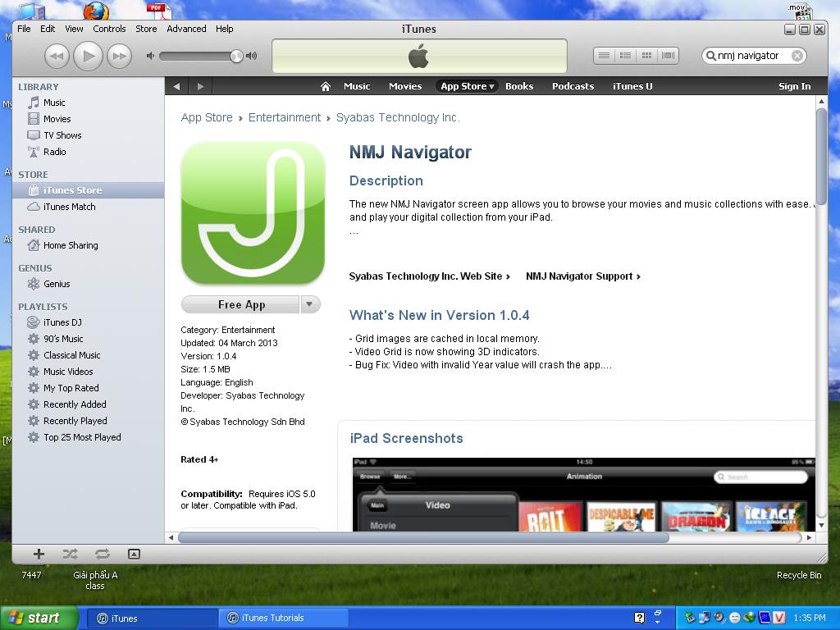Download with the Free App button
840x630 pixels.
click(240, 304)
